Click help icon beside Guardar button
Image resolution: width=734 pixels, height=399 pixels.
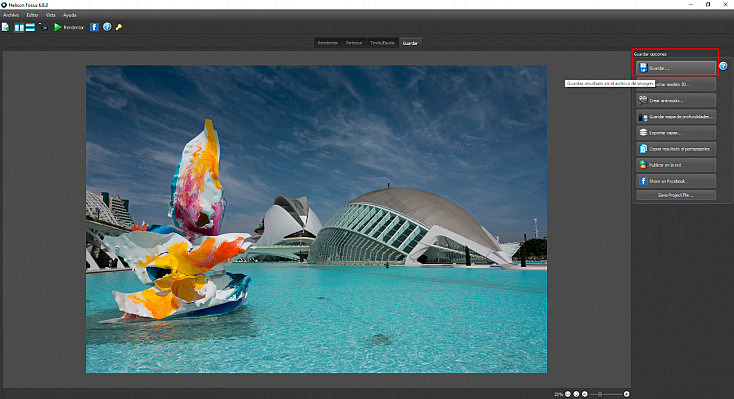(x=723, y=66)
